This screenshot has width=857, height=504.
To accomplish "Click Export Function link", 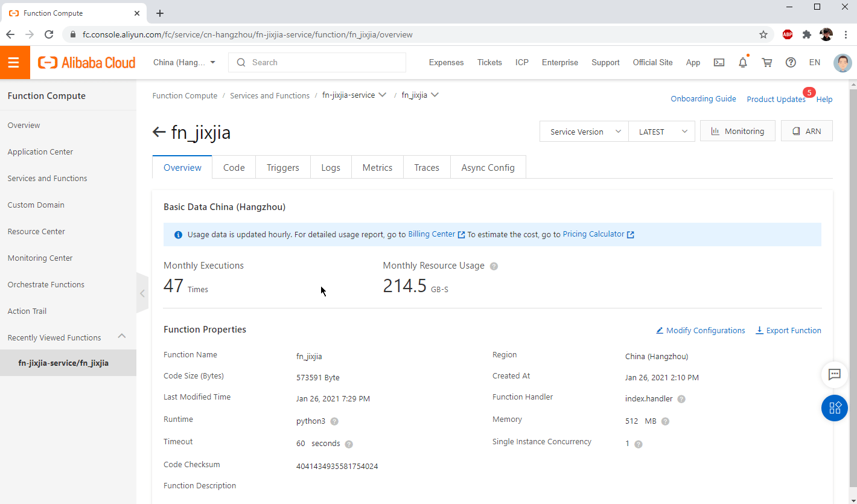I will (789, 330).
